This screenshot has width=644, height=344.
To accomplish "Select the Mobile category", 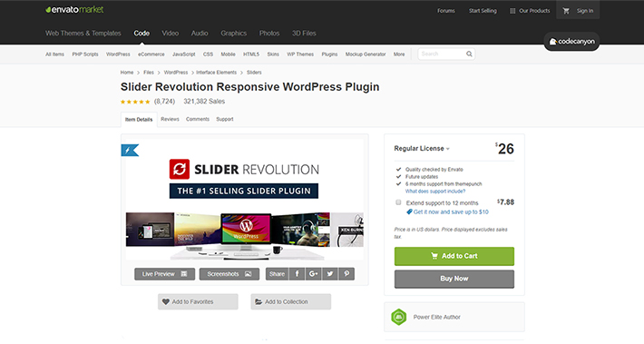I will 228,54.
